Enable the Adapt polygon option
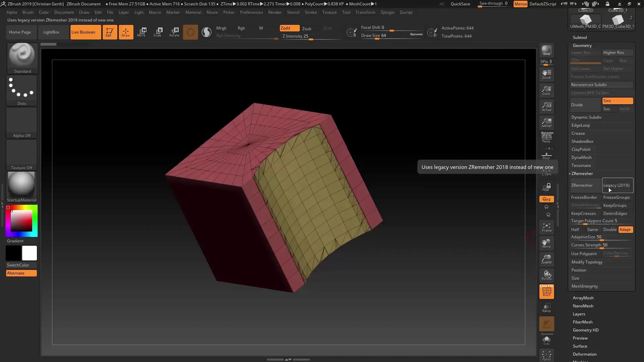 click(626, 230)
